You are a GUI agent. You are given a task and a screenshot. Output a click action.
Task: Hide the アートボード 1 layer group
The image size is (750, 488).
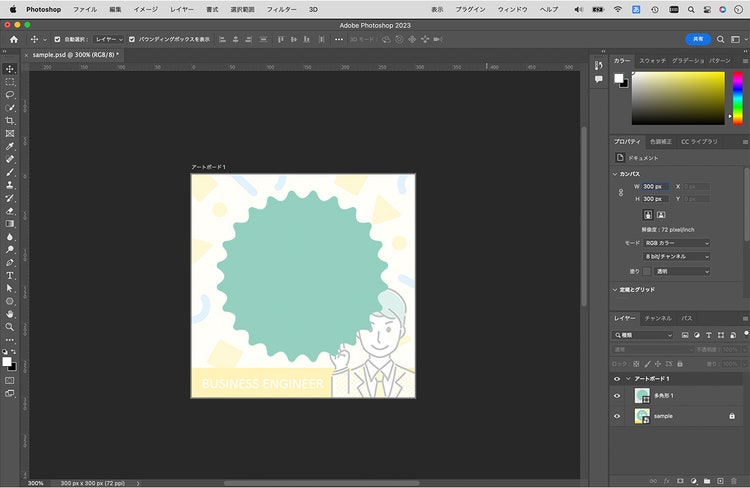[x=617, y=379]
